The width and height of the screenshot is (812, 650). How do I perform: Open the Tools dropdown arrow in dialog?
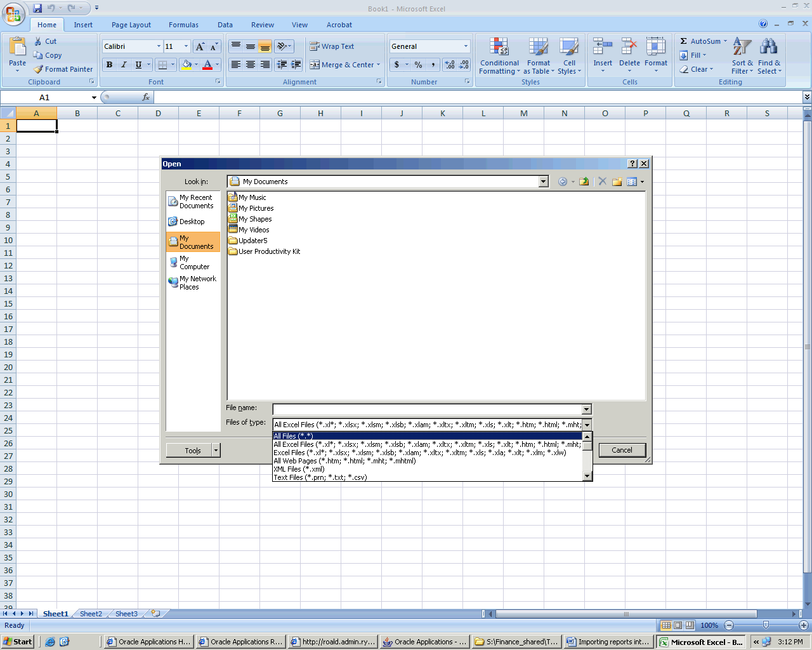tap(216, 450)
